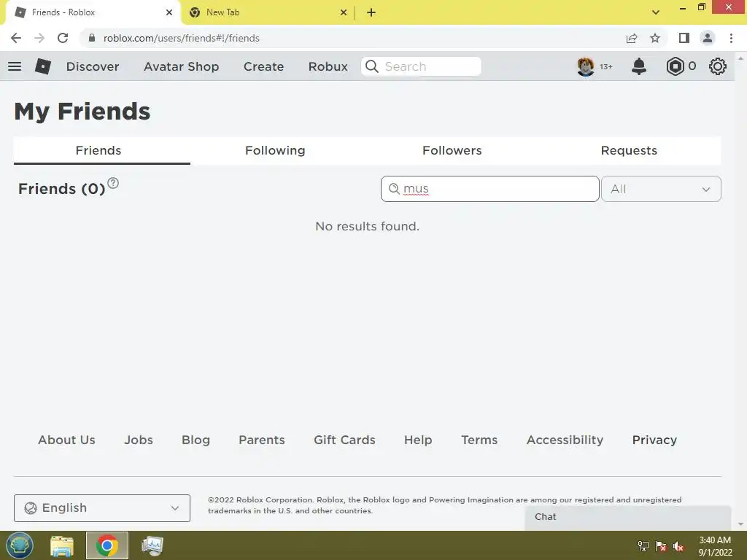Open the hamburger navigation menu
Screen dimensions: 747x560
[15, 66]
